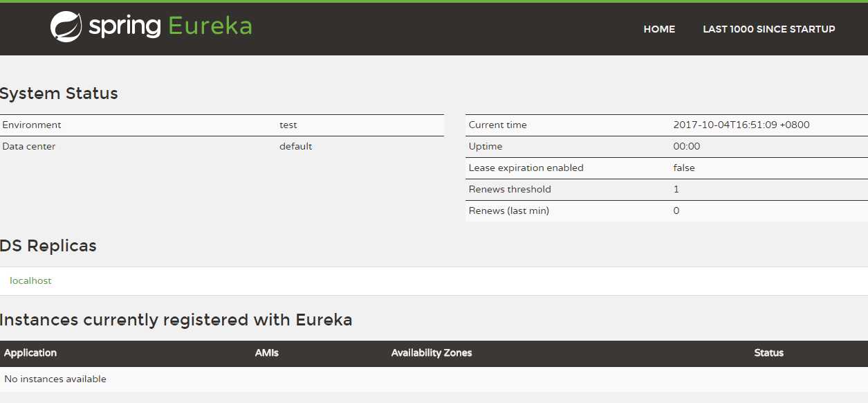The image size is (868, 403).
Task: Click the lease expiration value false
Action: (x=684, y=168)
